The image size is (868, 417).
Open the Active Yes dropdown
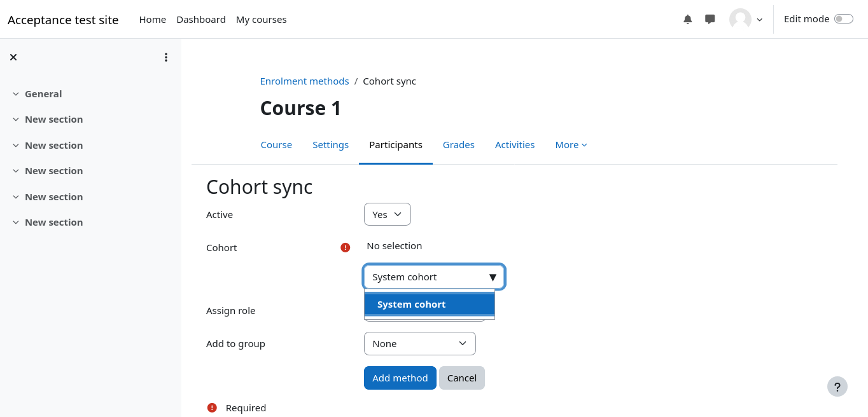coord(387,214)
